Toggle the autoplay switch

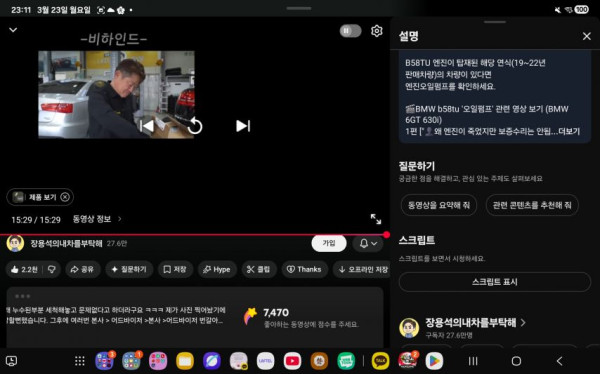coord(350,31)
